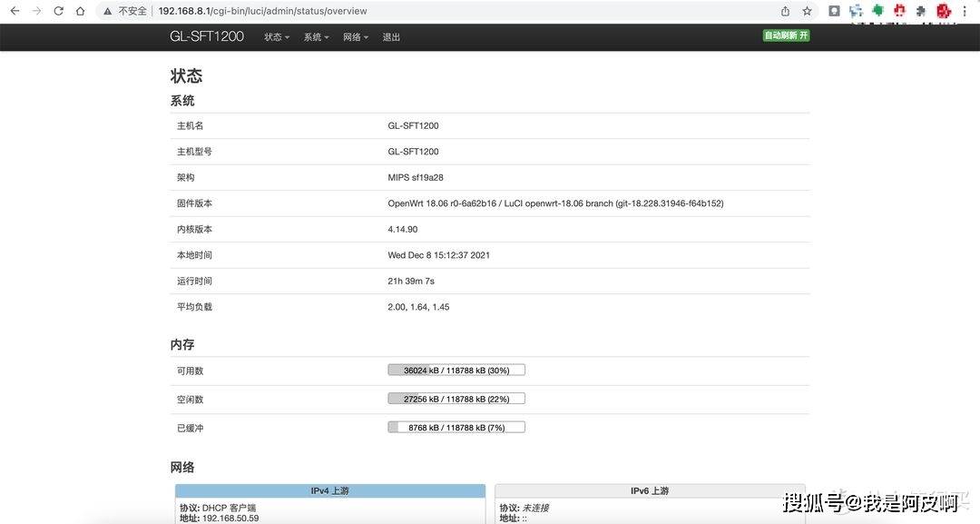The height and width of the screenshot is (524, 980).
Task: Bookmark this page with the star icon
Action: click(x=807, y=12)
